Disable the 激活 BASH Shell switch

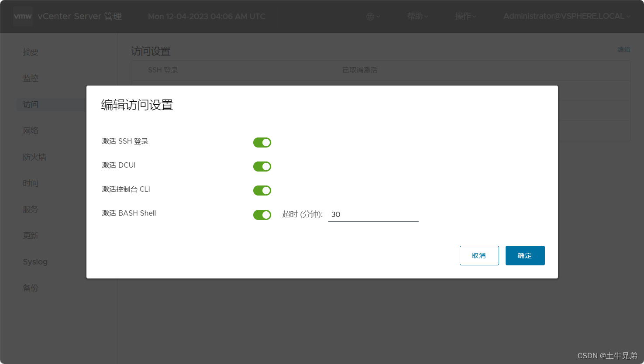pos(262,215)
